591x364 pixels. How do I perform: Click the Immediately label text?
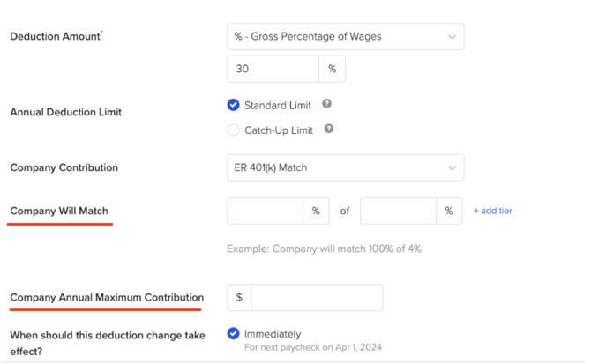(x=273, y=334)
